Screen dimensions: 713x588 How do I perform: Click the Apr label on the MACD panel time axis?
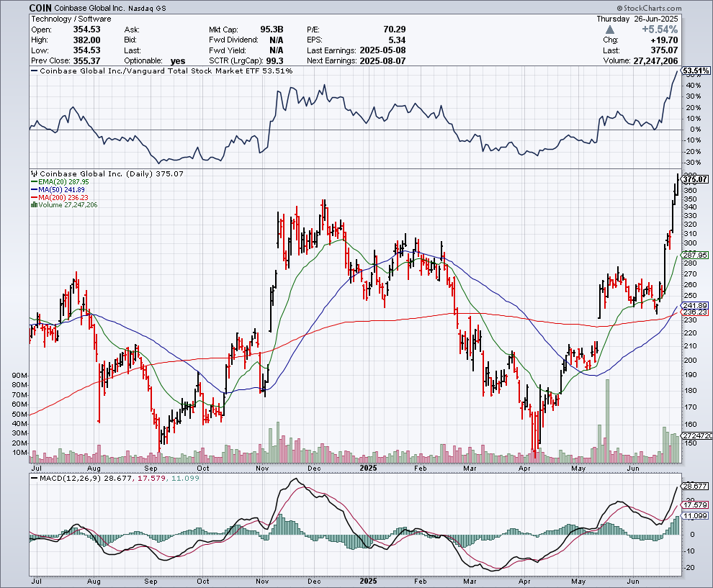[x=524, y=582]
